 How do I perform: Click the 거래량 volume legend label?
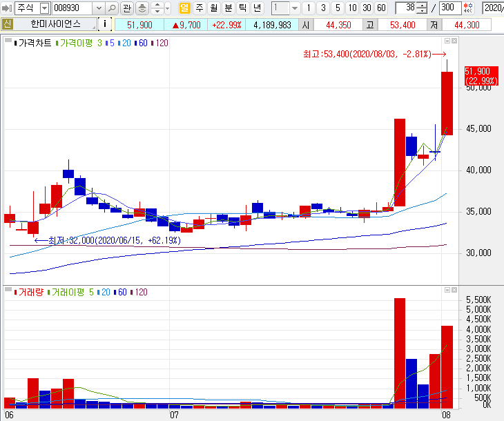[28, 292]
